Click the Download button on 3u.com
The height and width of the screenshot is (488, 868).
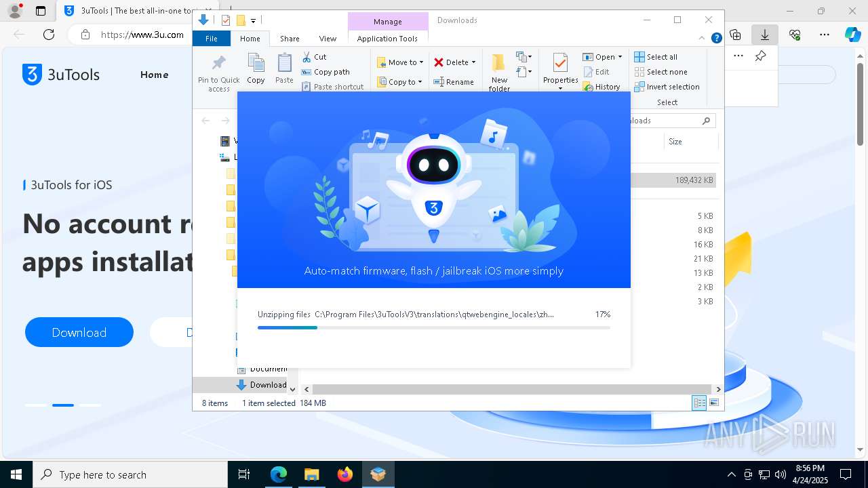click(79, 332)
